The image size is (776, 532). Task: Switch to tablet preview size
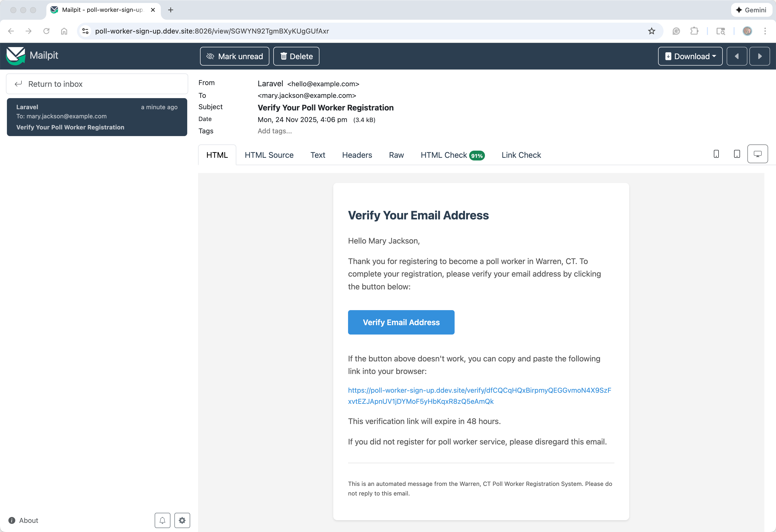click(x=737, y=154)
